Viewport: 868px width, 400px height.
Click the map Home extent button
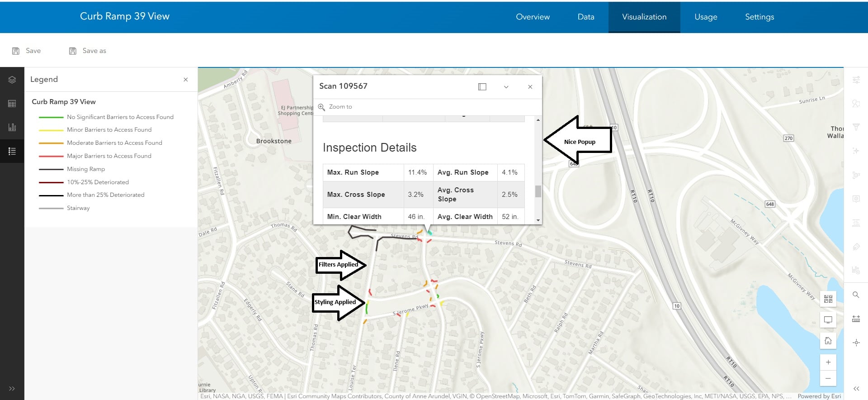click(x=828, y=341)
